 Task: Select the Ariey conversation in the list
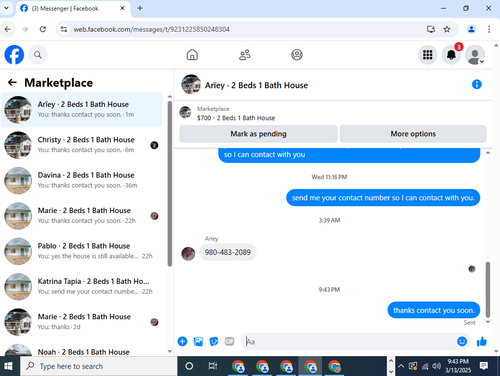click(81, 110)
